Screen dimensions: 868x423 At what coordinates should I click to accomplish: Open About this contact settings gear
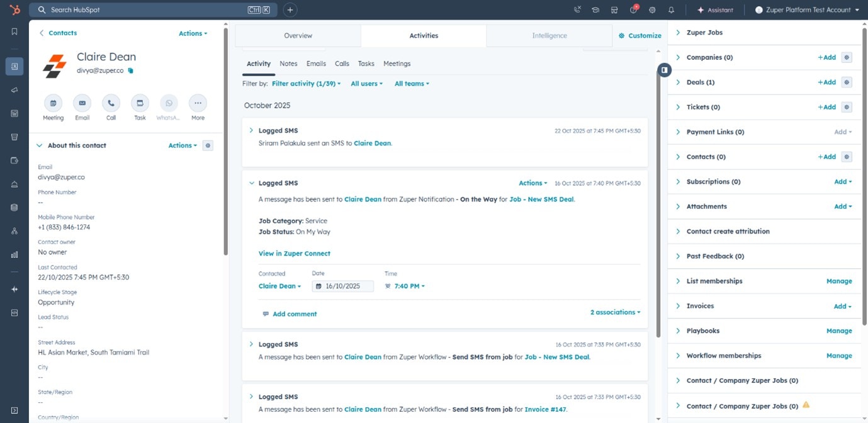pyautogui.click(x=208, y=145)
